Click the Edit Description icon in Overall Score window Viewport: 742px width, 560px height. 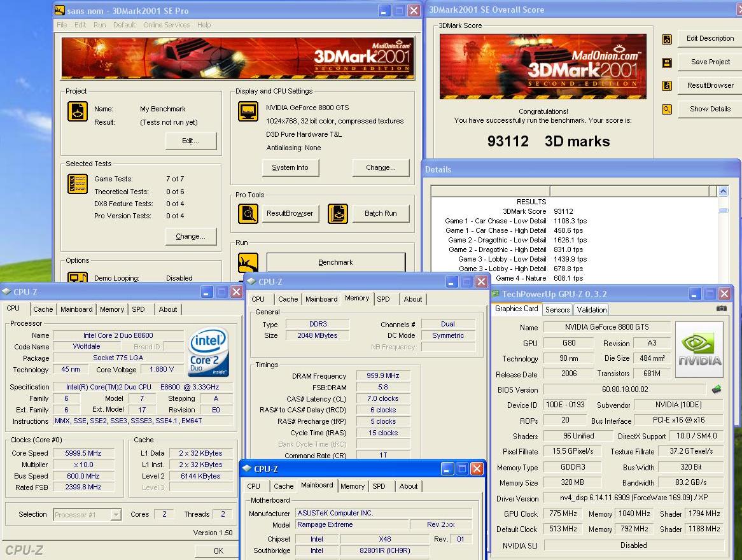[x=666, y=39]
